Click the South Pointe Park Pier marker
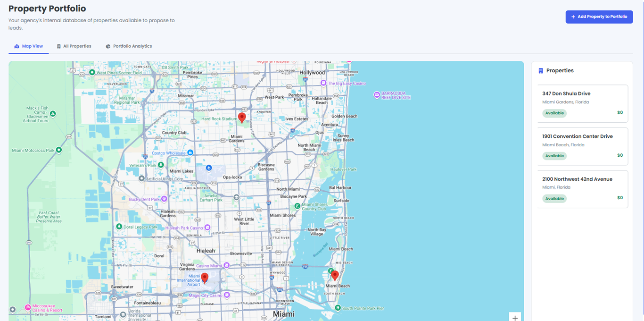Image resolution: width=644 pixels, height=321 pixels. [x=338, y=308]
